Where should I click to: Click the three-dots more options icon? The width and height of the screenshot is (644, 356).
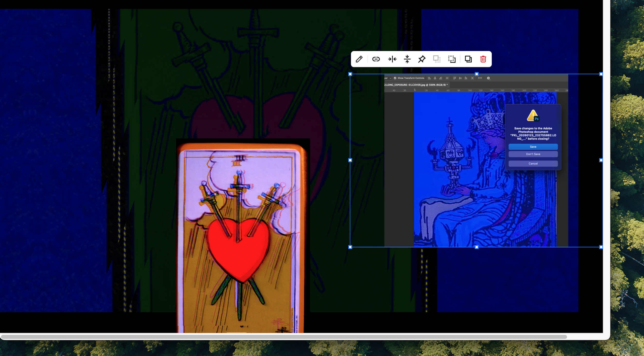(480, 78)
